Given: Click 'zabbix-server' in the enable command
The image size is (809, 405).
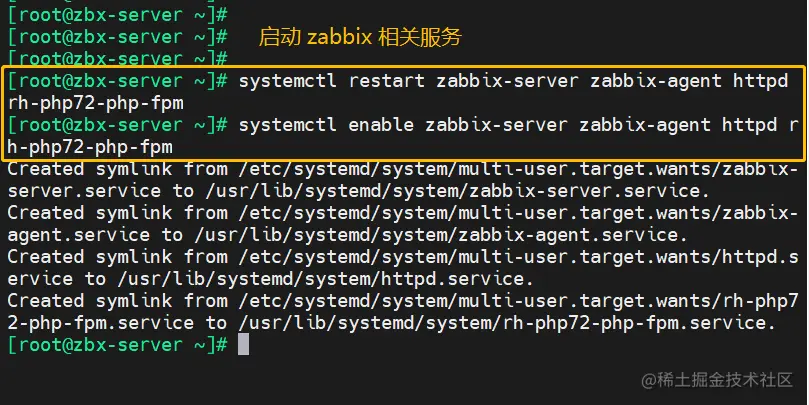Looking at the screenshot, I should (496, 125).
